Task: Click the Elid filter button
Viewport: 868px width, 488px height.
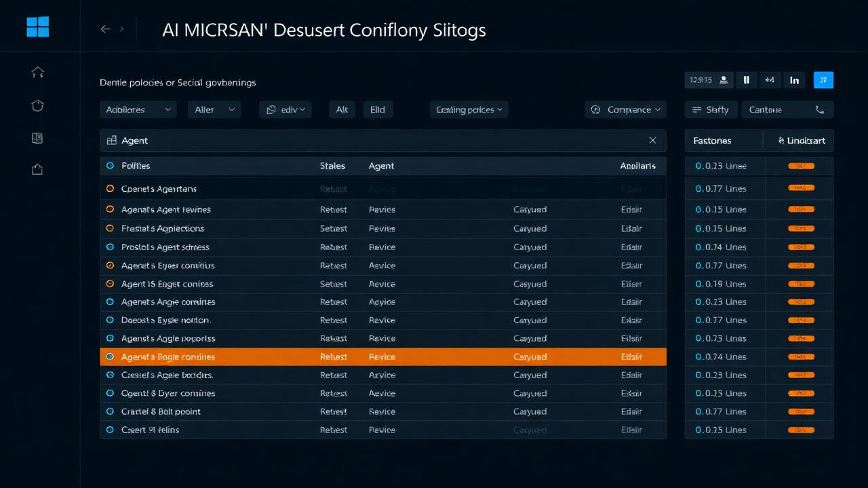Action: click(378, 110)
